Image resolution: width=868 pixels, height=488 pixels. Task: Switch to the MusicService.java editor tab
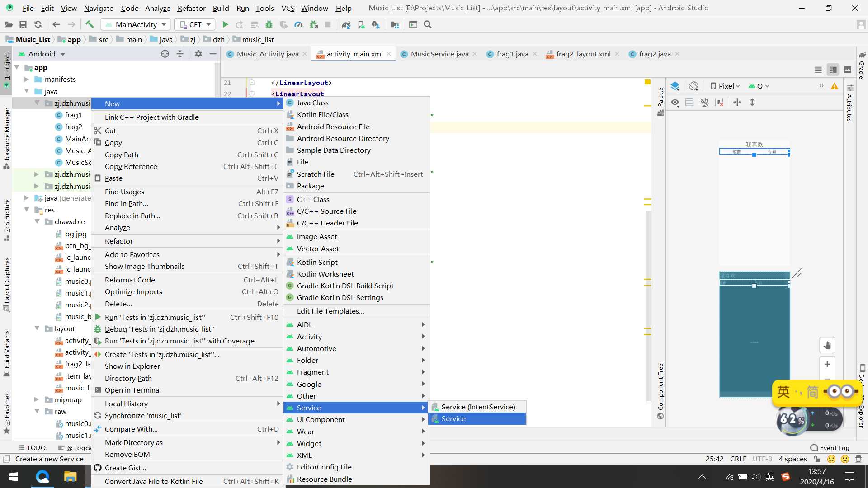[x=440, y=54]
